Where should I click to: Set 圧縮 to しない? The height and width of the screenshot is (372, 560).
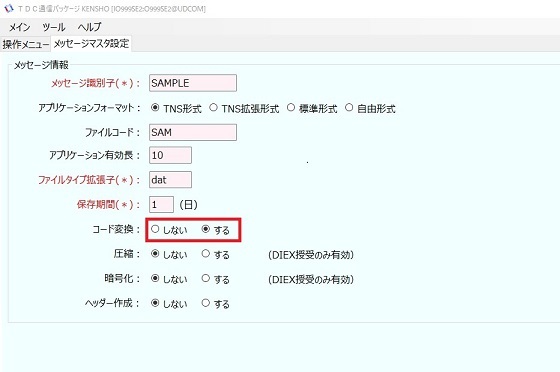click(155, 254)
